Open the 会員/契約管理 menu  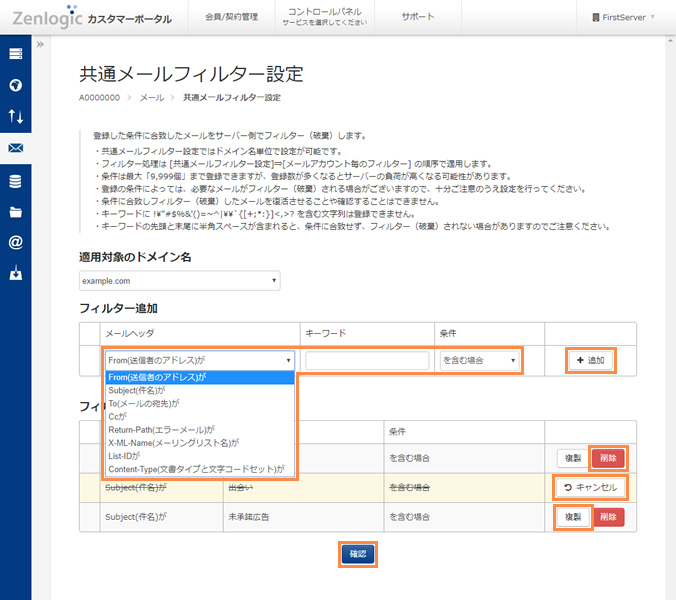[x=232, y=17]
